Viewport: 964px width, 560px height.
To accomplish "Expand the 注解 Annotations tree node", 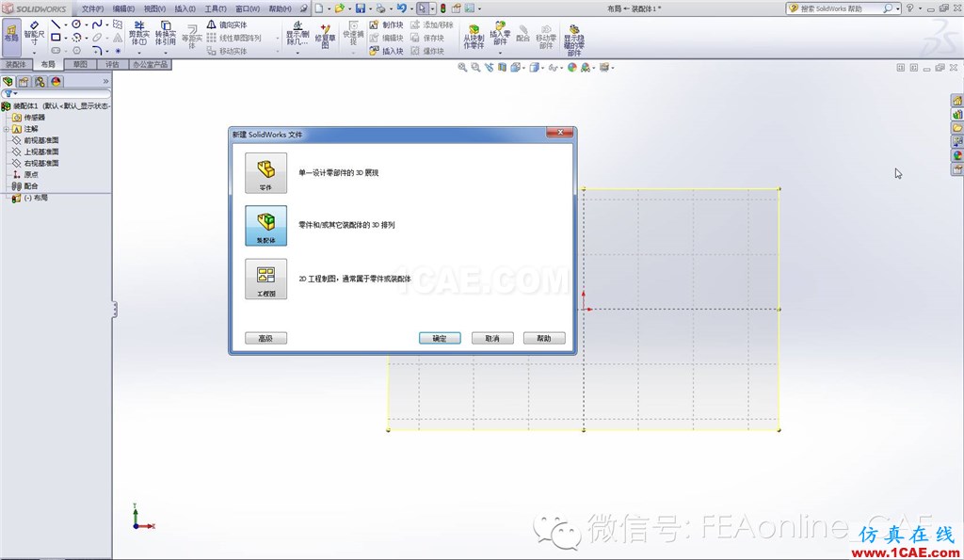I will pyautogui.click(x=7, y=129).
